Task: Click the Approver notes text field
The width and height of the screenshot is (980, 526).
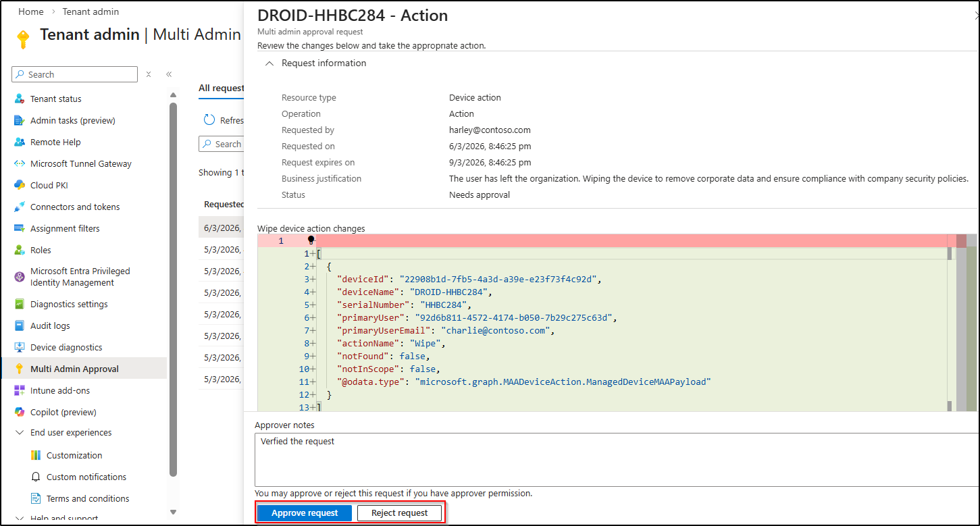Action: (473, 459)
